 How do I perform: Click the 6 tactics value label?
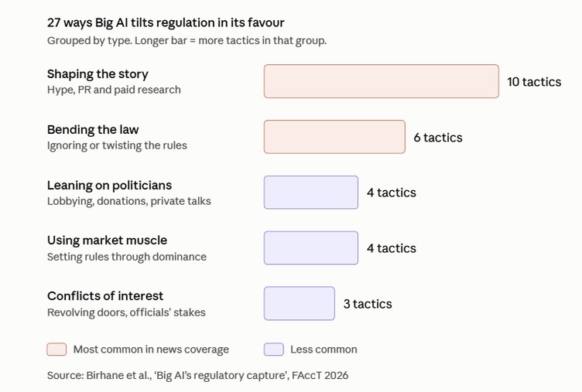[438, 138]
